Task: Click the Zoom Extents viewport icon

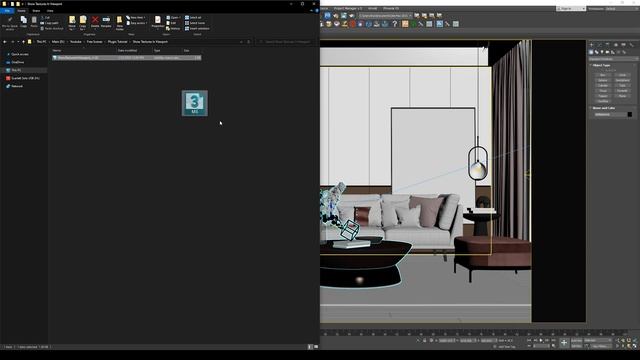Action: [629, 340]
